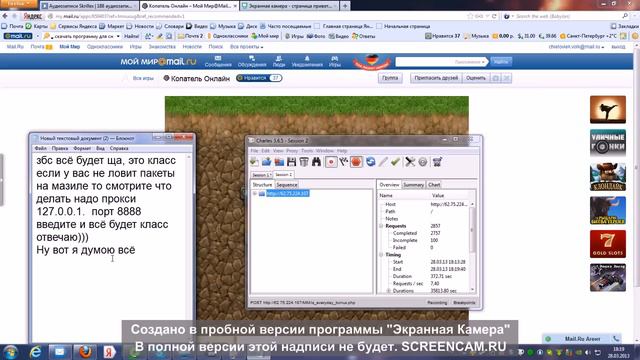
Task: Click the Нравится like toggle next to Копатель Онлайн
Action: point(259,78)
